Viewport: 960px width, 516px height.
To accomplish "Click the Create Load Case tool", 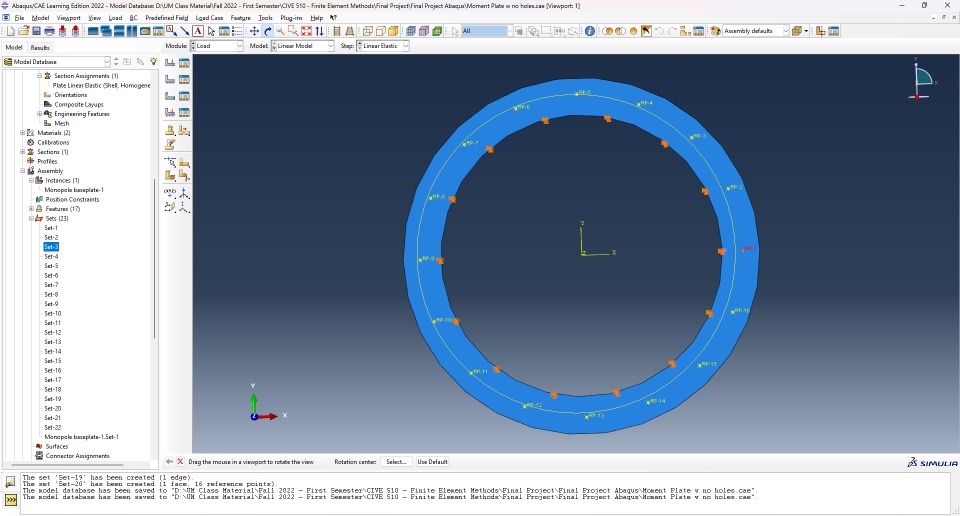I will tap(170, 112).
